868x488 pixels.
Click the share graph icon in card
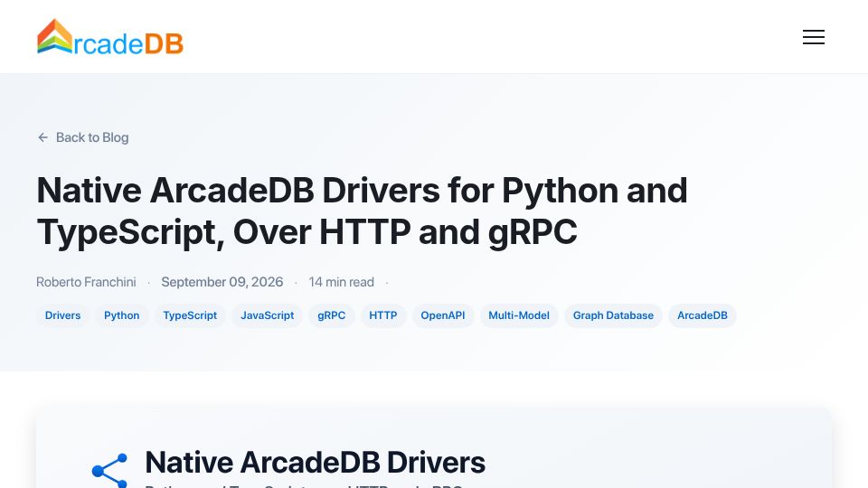[x=110, y=471]
